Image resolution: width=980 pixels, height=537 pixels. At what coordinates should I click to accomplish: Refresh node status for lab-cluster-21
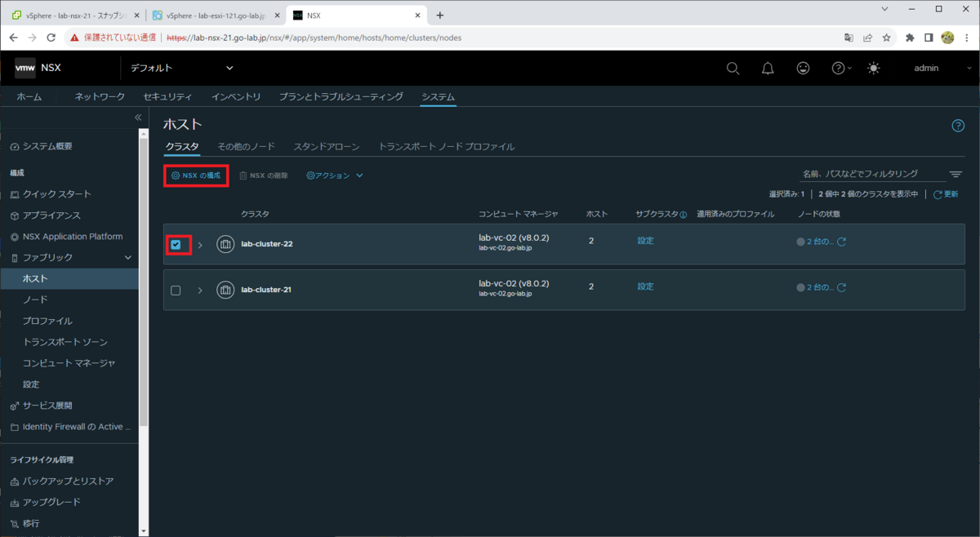[842, 287]
